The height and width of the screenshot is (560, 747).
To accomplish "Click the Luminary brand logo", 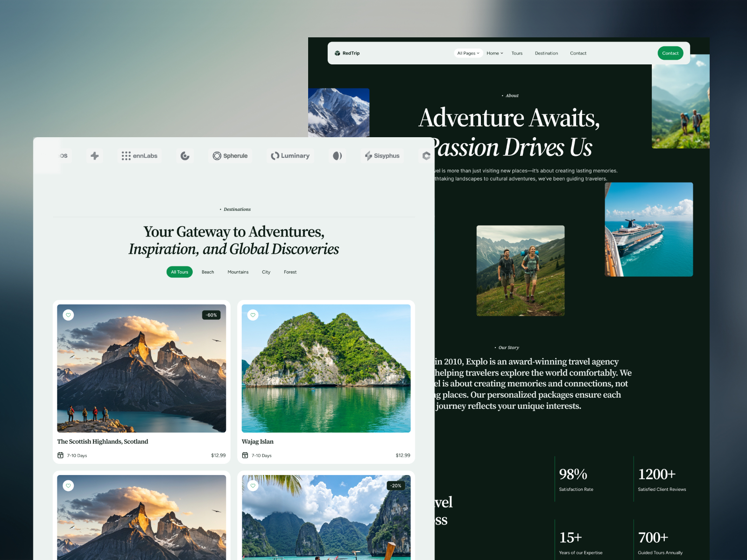I will coord(290,156).
